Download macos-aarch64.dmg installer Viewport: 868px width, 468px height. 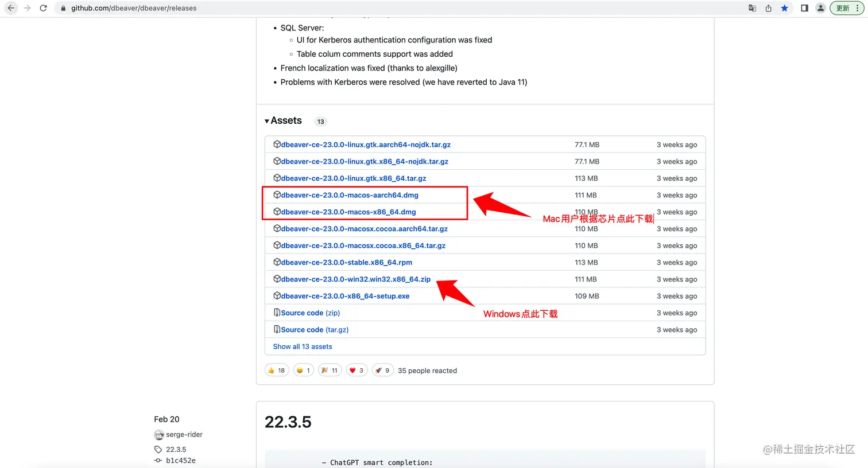pyautogui.click(x=350, y=195)
